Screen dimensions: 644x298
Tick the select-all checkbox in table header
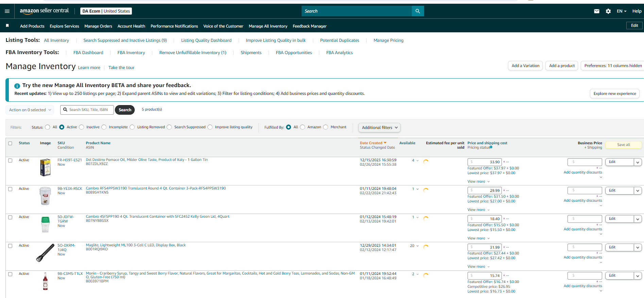pyautogui.click(x=10, y=143)
